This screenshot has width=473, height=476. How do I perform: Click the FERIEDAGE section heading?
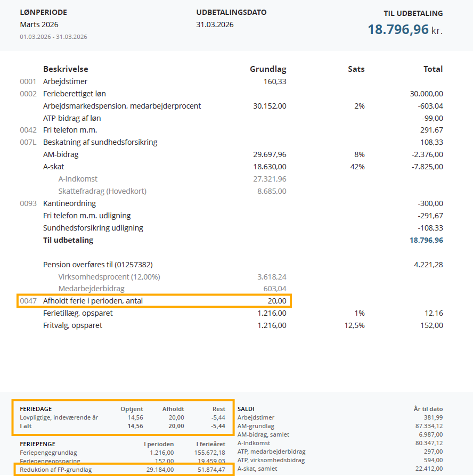point(36,409)
